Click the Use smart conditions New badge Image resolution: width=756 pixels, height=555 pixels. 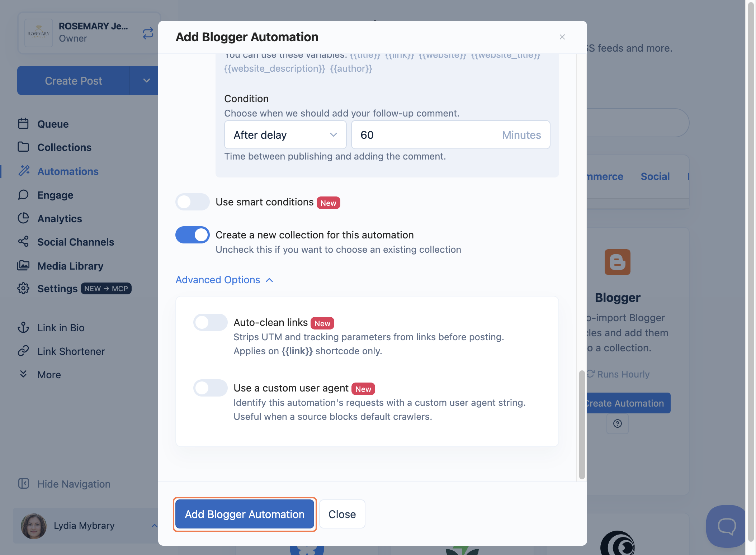point(328,203)
